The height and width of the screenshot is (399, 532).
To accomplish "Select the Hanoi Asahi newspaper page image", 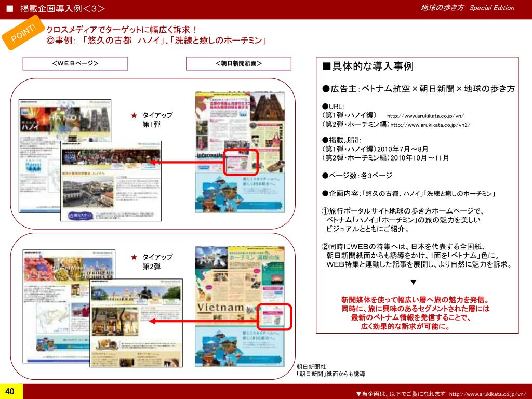I will tap(240, 152).
